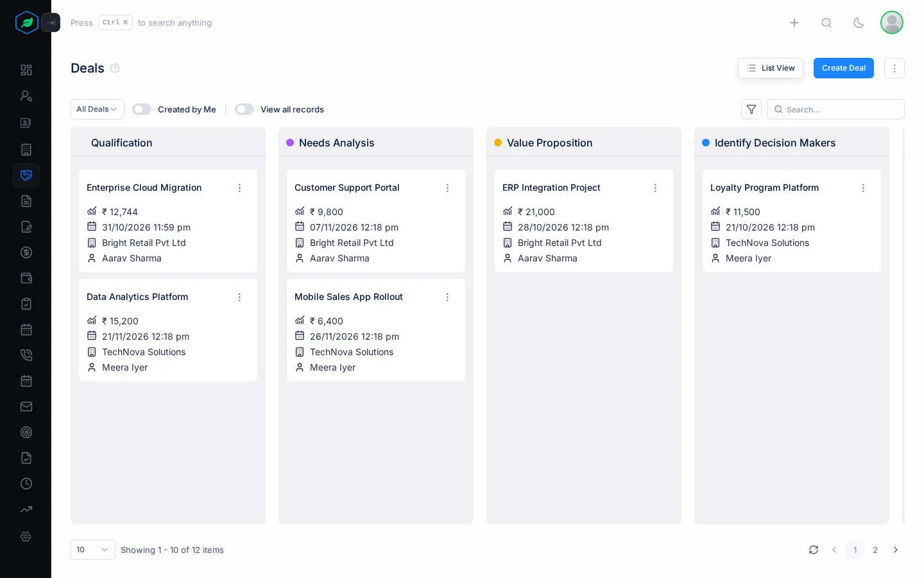Viewport: 924px width, 578px height.
Task: Open the envelope mail sidebar icon
Action: tap(26, 407)
